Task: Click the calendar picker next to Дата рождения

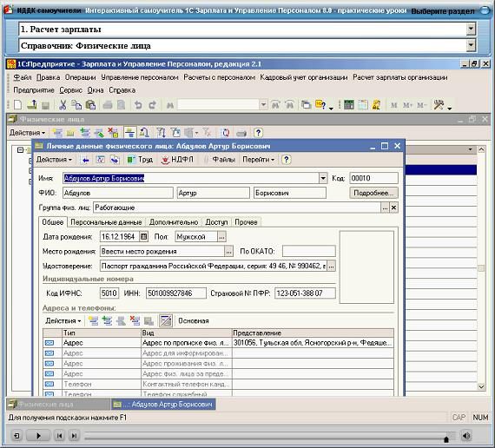Action: point(143,236)
